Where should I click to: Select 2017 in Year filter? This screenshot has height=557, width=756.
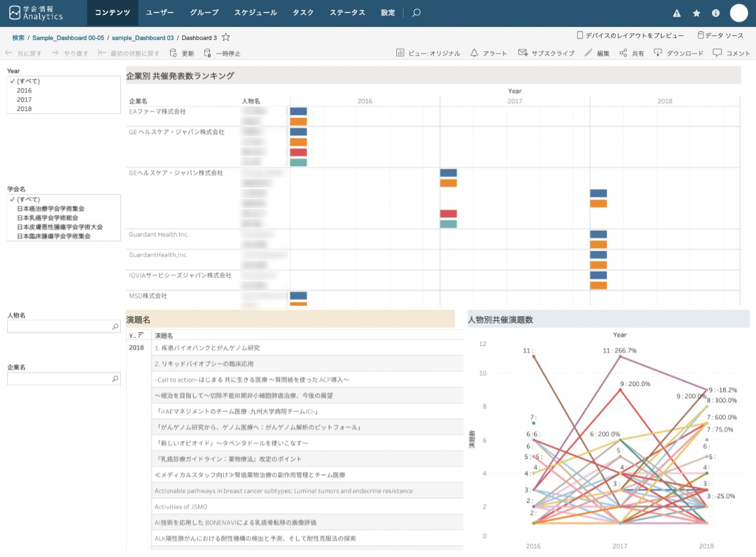click(24, 99)
